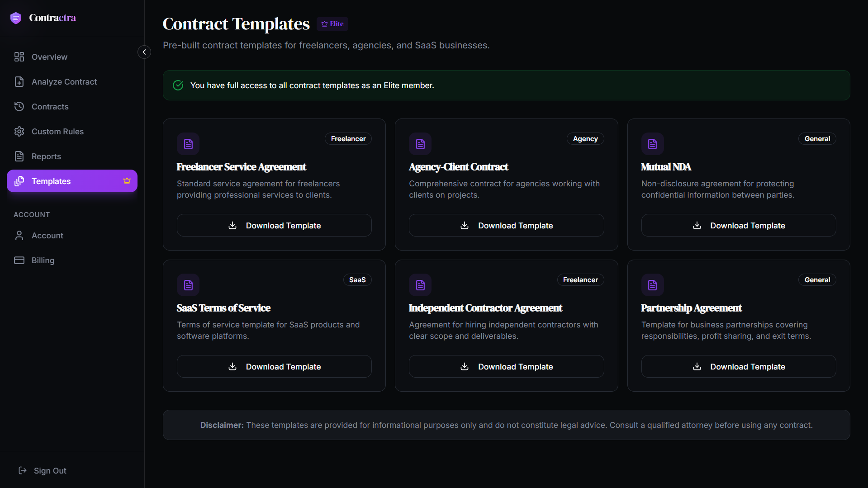
Task: Download the Agency-Client Contract template
Action: [x=506, y=225]
